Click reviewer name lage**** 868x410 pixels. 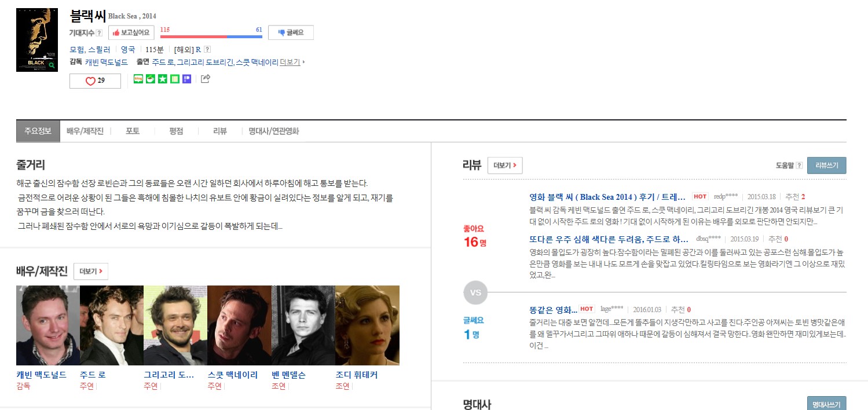pos(612,309)
